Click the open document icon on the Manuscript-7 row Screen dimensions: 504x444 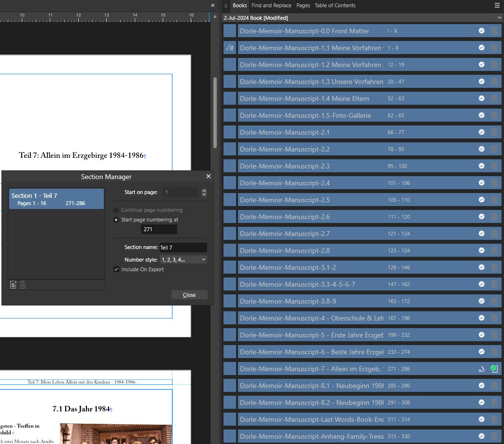pyautogui.click(x=494, y=369)
